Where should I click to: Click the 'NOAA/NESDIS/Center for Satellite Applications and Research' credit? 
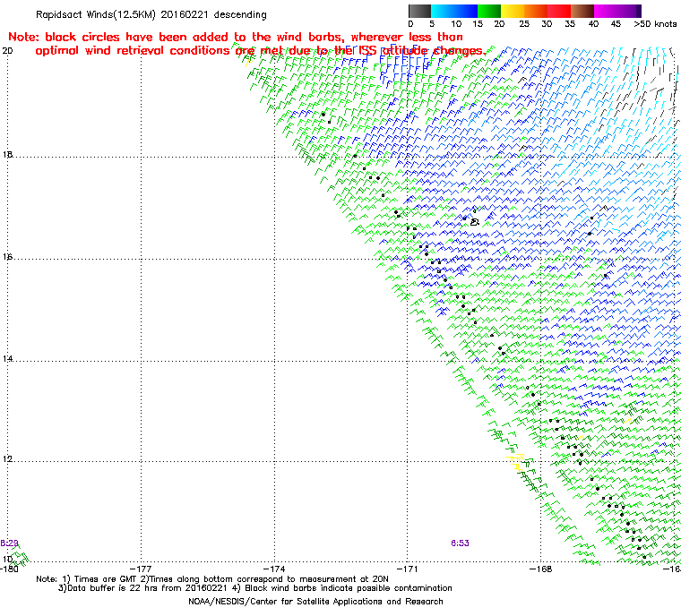pos(315,602)
